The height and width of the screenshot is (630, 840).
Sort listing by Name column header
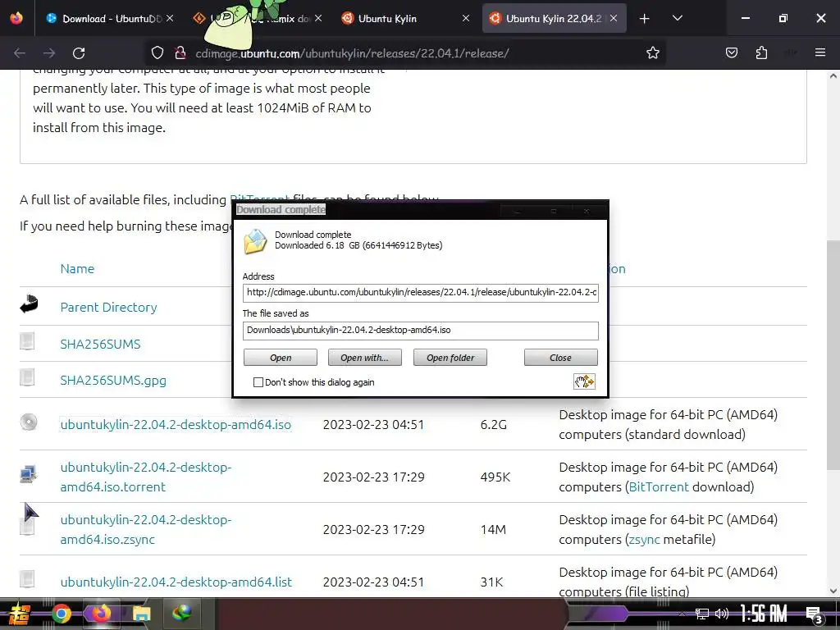point(77,268)
